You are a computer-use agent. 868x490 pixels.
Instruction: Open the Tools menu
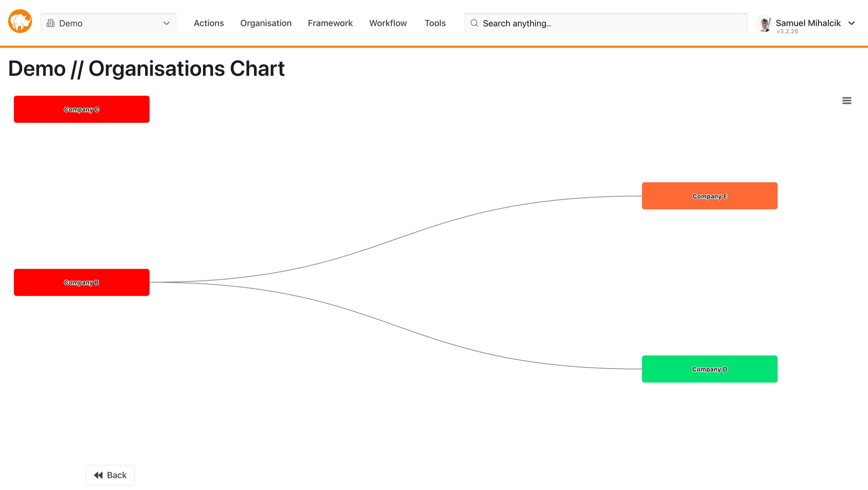435,23
